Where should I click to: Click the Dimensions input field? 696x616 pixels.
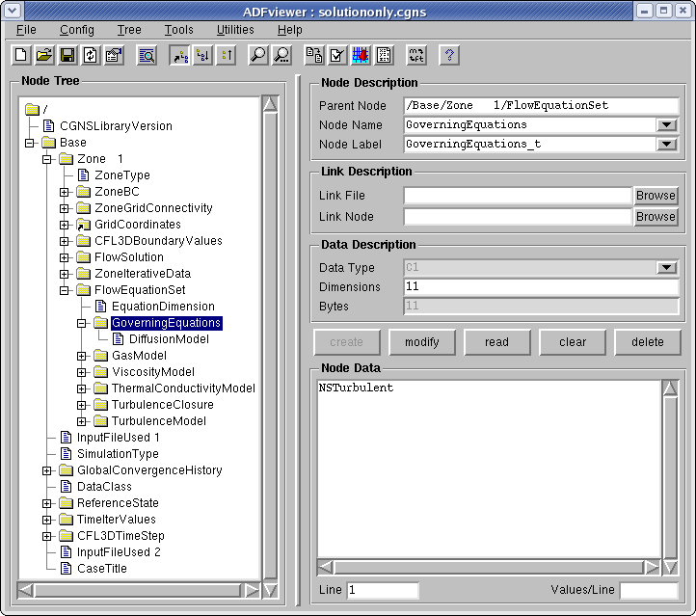[541, 286]
